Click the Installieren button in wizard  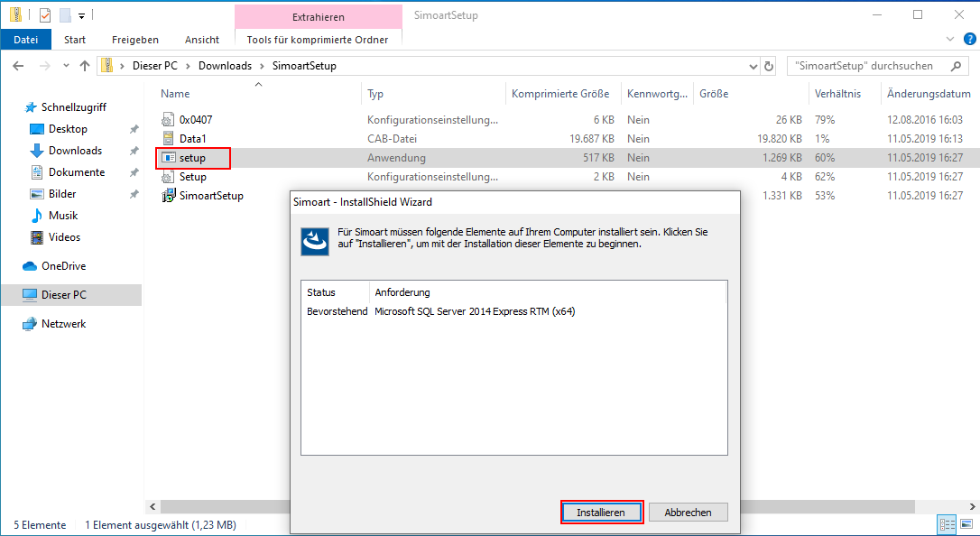click(x=601, y=513)
